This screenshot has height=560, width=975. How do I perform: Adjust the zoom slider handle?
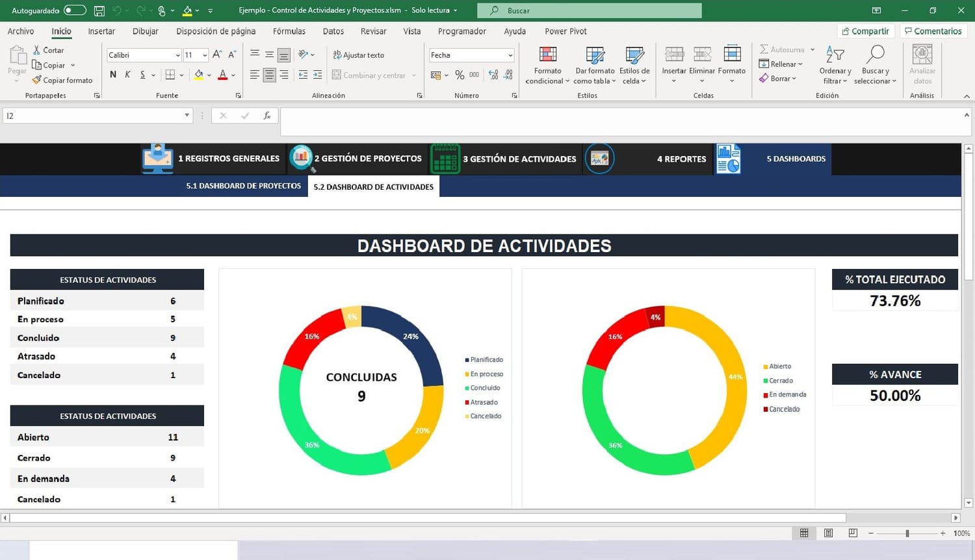click(907, 533)
